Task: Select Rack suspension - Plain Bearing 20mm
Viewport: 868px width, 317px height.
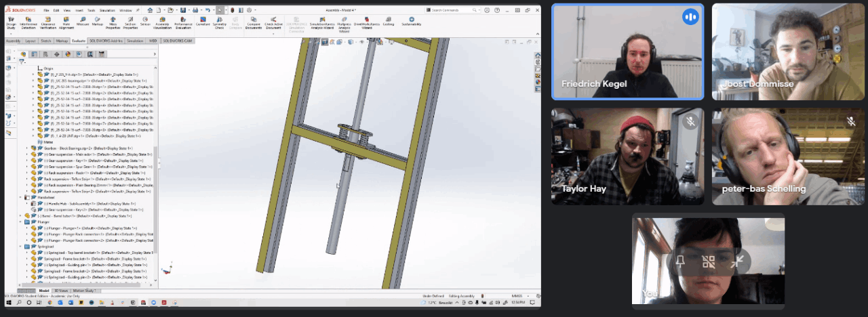Action: tap(93, 185)
